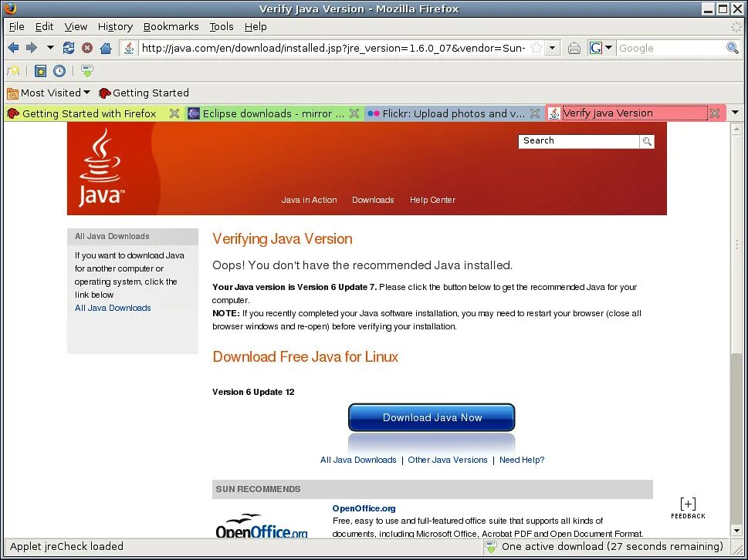Close the Getting Started with Firefox tab
The height and width of the screenshot is (560, 748).
174,113
